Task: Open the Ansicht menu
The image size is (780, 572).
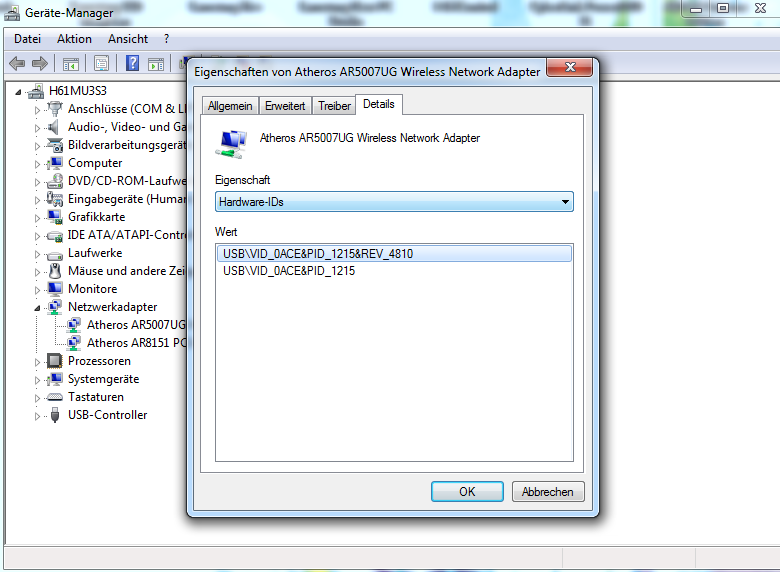Action: tap(128, 39)
